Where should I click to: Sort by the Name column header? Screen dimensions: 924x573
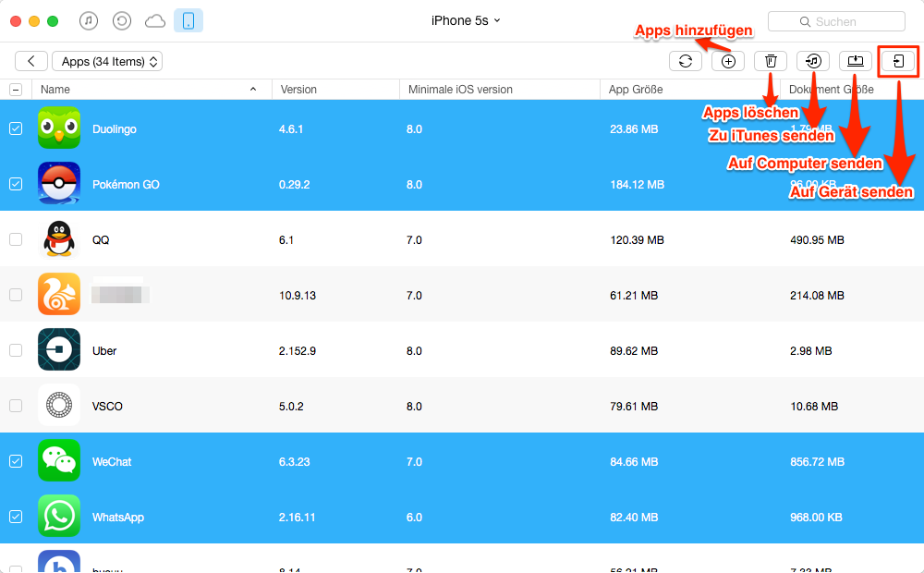pos(152,90)
